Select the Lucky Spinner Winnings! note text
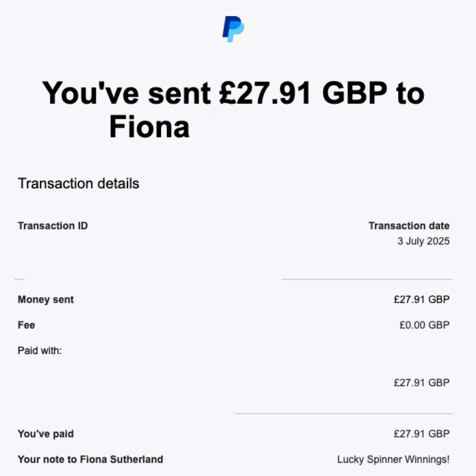Image resolution: width=476 pixels, height=476 pixels. click(x=394, y=459)
